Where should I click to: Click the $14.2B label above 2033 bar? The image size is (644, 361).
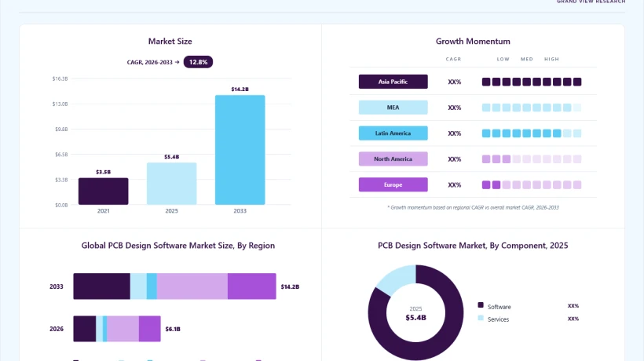pos(240,89)
